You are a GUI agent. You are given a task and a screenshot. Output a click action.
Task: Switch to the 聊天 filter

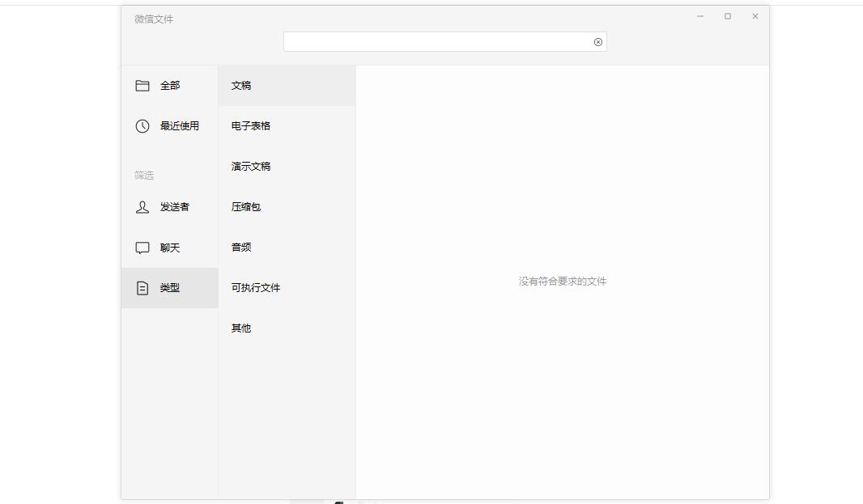coord(170,248)
